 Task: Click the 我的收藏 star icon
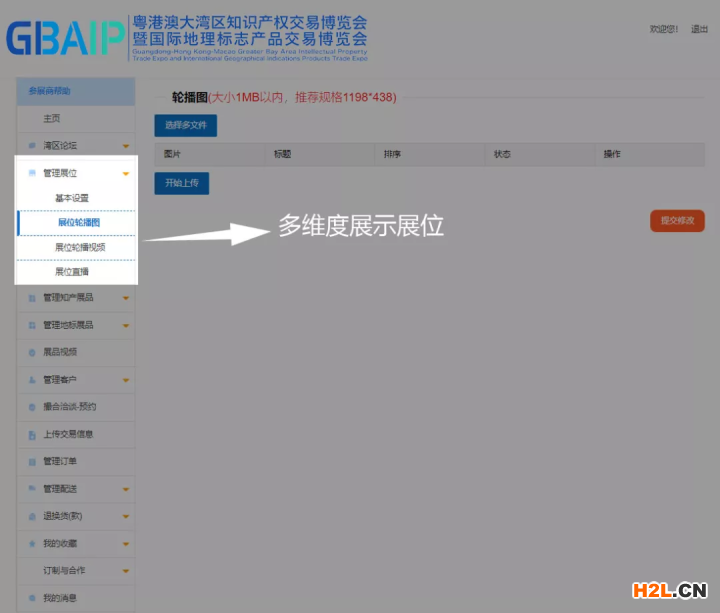point(32,543)
